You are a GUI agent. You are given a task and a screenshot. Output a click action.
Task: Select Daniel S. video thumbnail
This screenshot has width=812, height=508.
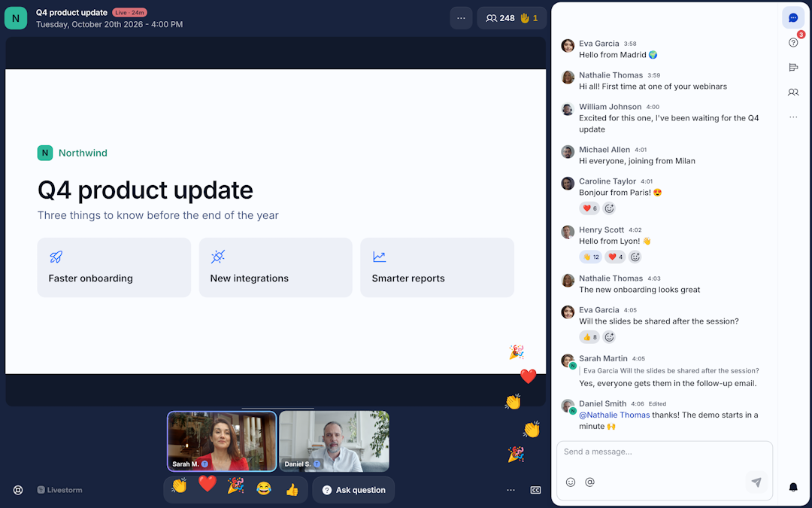[334, 441]
